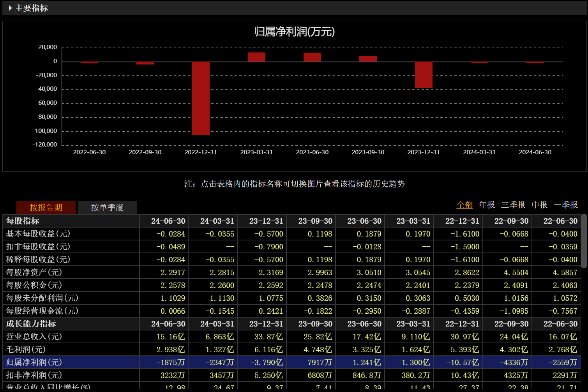This screenshot has width=588, height=392.
Task: Click the 2023-12-31 net profit bar
Action: (x=424, y=75)
